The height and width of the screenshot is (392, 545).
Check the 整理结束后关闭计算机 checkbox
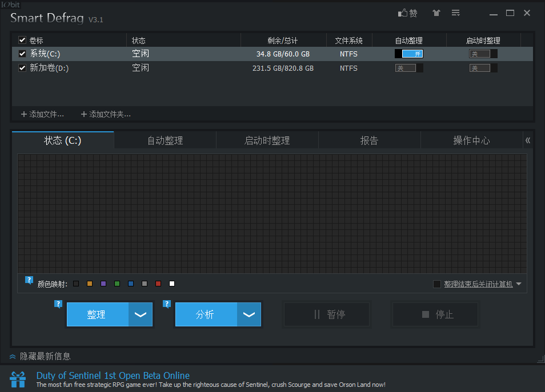coord(437,284)
